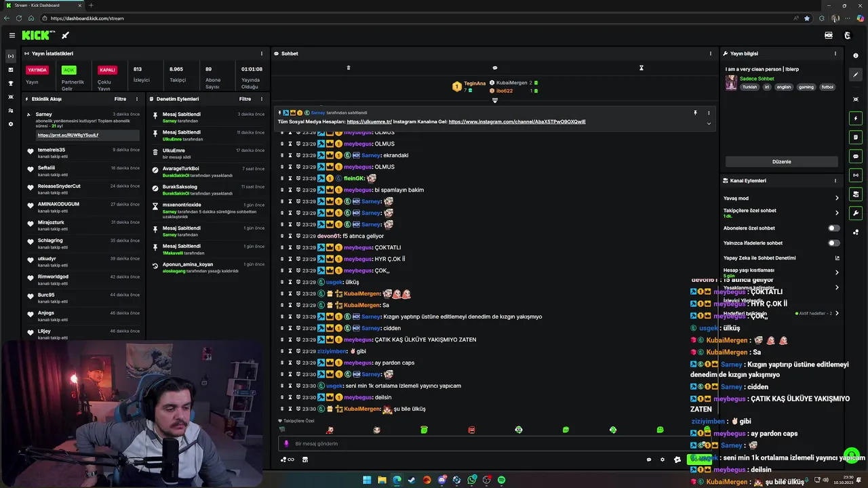868x488 pixels.
Task: Open chat settings gear near send button
Action: 663,460
